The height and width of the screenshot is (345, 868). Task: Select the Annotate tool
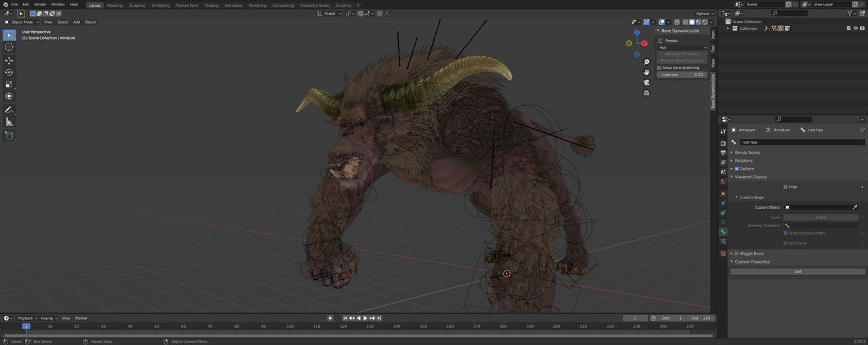(9, 110)
